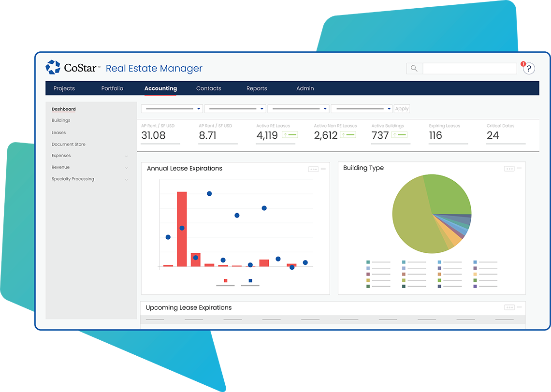The image size is (551, 392).
Task: Switch to the Portfolio tab
Action: coord(112,88)
